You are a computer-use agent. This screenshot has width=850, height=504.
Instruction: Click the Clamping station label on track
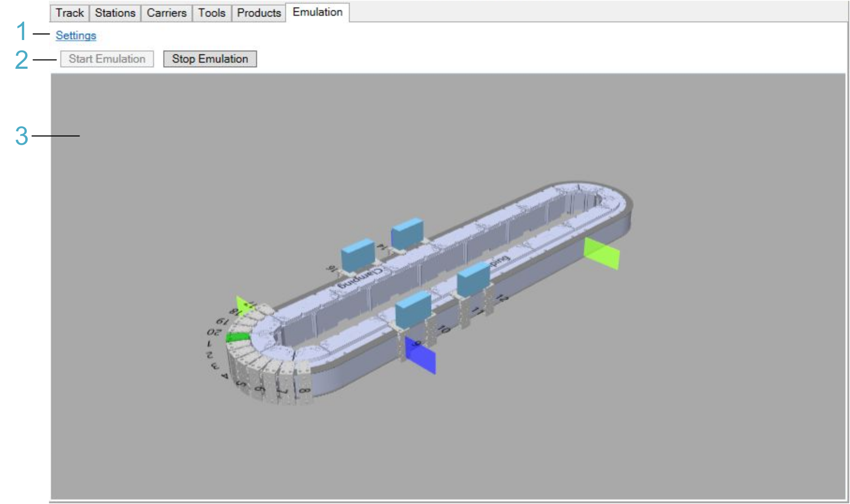360,278
